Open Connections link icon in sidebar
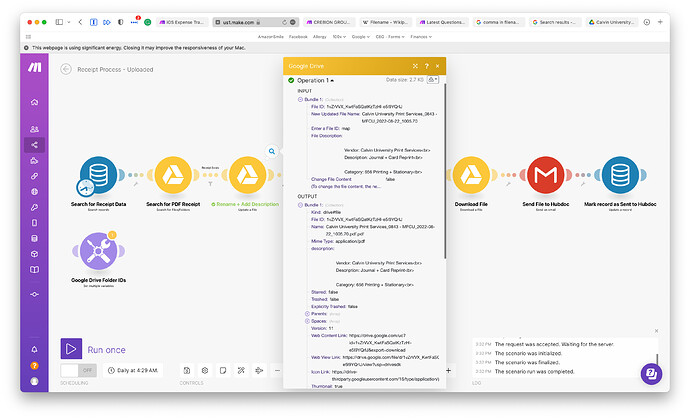The image size is (690, 419). 34,176
